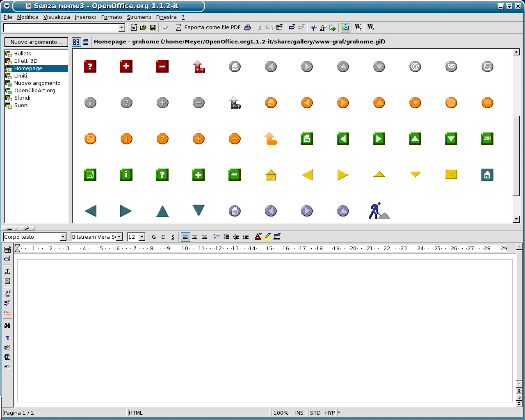Open the Strumenti menu
The image size is (525, 420).
click(139, 17)
